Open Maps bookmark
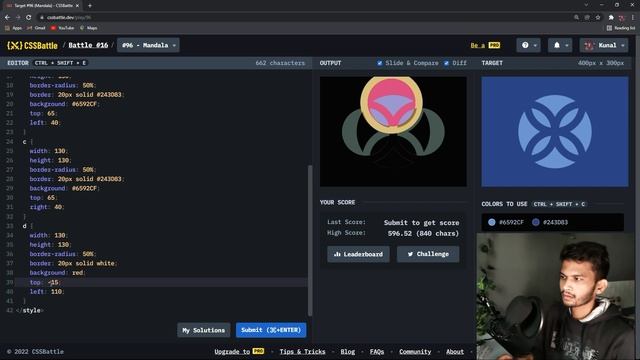 89,28
